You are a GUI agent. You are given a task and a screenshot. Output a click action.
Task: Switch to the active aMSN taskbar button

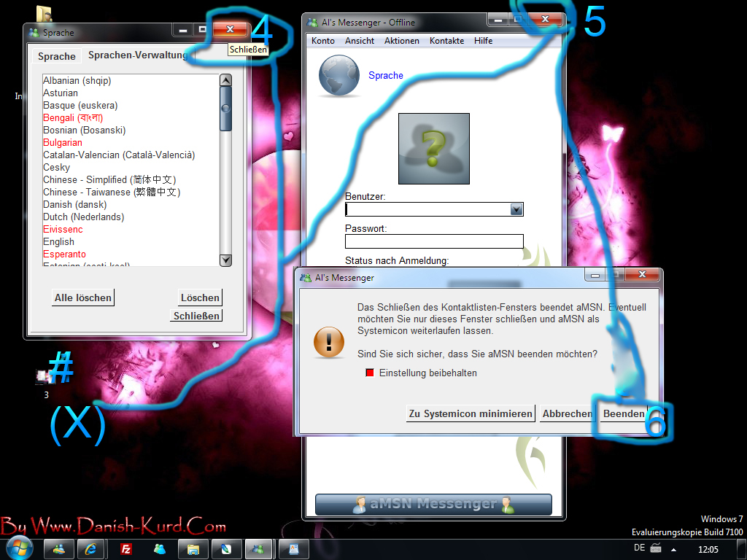point(258,549)
